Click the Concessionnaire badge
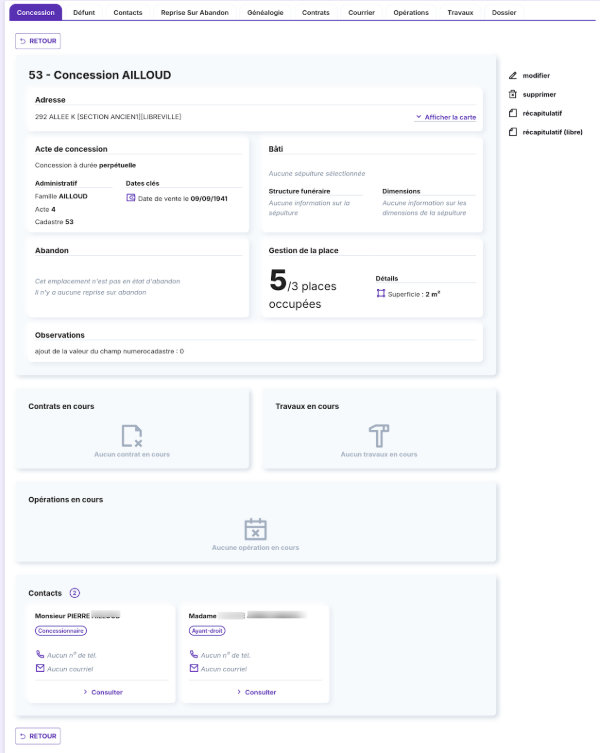The width and height of the screenshot is (600, 753). [x=61, y=631]
